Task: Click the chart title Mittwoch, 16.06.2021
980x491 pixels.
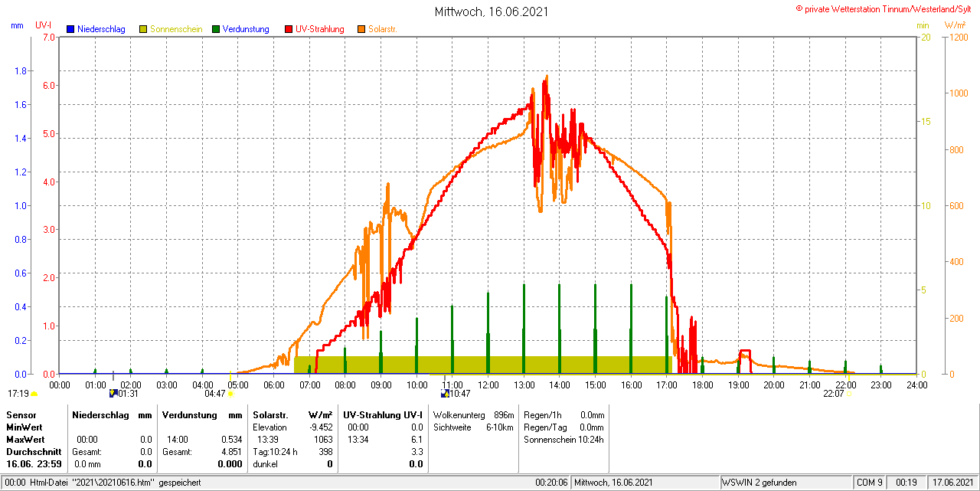Action: pyautogui.click(x=492, y=11)
